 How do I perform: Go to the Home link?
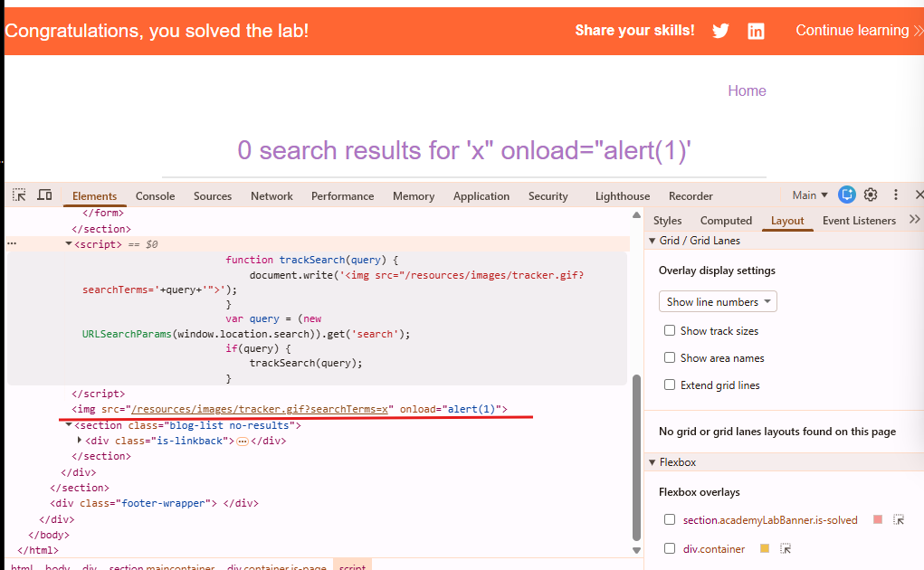click(x=747, y=90)
